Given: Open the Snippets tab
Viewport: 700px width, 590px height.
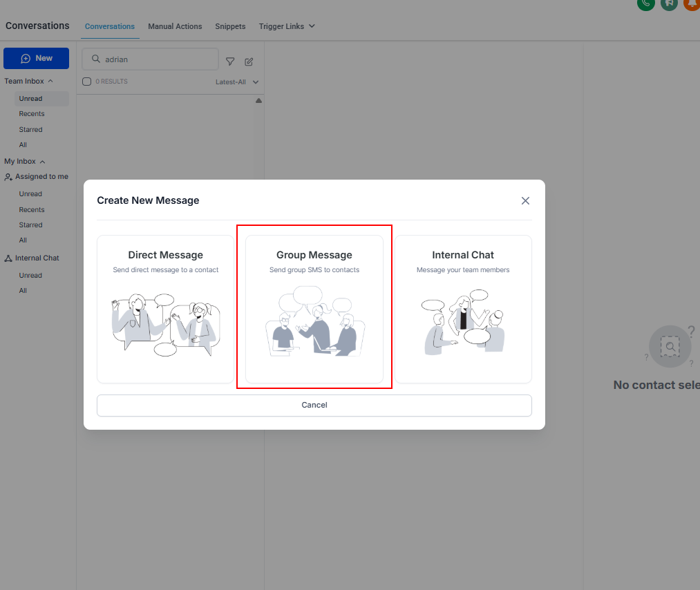Looking at the screenshot, I should click(x=230, y=26).
